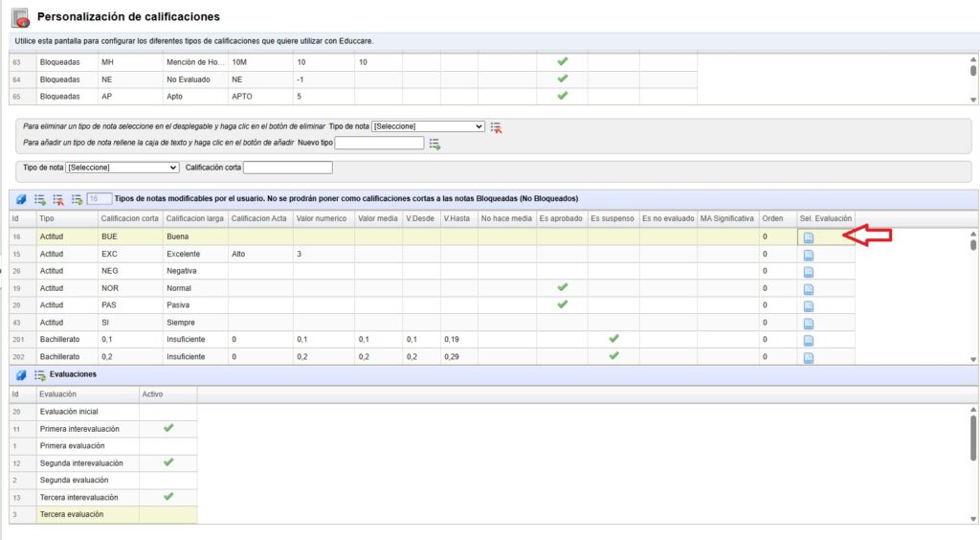Viewport: 980px width, 540px height.
Task: Click the delete note type icon beside Tipo de nota
Action: [x=496, y=126]
